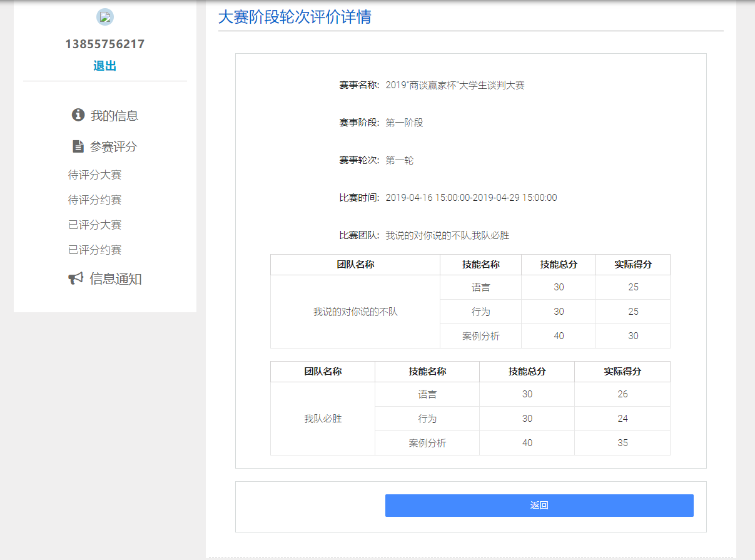Click team name cell 我说的对你说的不队 in the table
The width and height of the screenshot is (755, 560).
click(355, 312)
